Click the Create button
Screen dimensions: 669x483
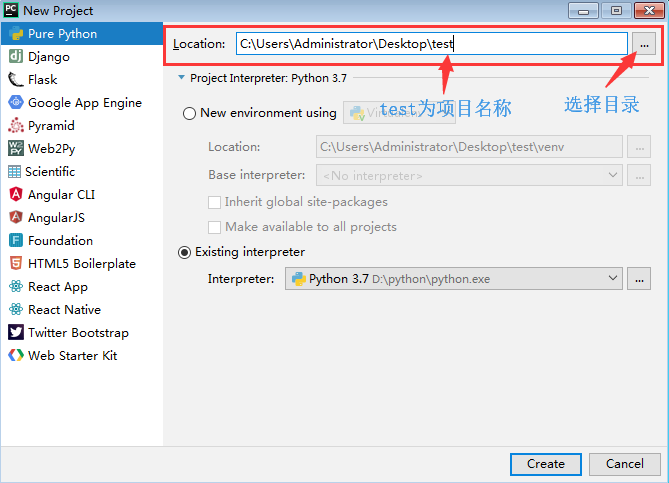(x=546, y=464)
